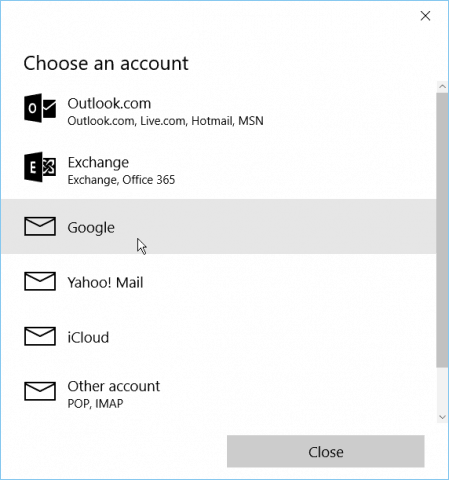Image resolution: width=449 pixels, height=480 pixels.
Task: Select Yahoo! Mail as the account
Action: (218, 282)
